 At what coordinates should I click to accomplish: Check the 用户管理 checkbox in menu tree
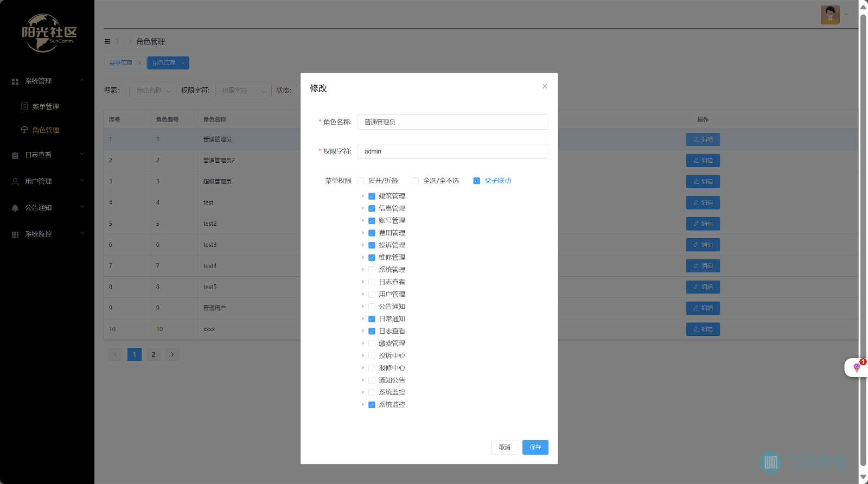pyautogui.click(x=372, y=295)
